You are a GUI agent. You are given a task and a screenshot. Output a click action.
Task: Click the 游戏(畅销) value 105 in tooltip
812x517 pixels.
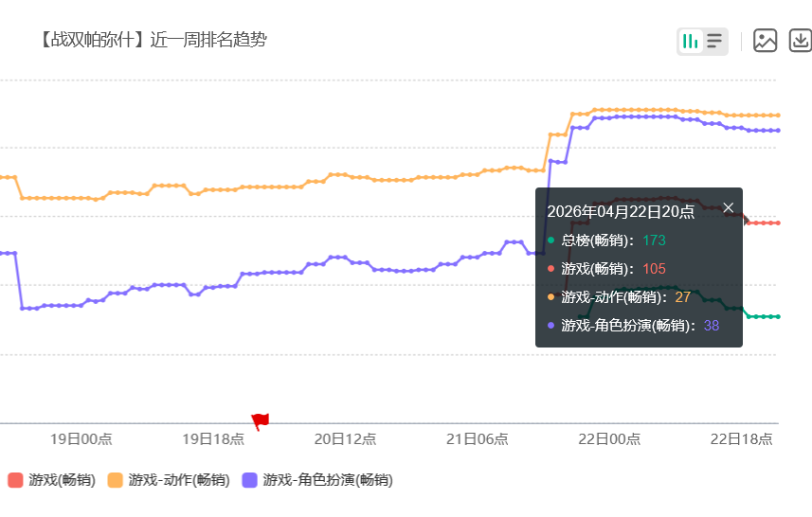tap(654, 269)
